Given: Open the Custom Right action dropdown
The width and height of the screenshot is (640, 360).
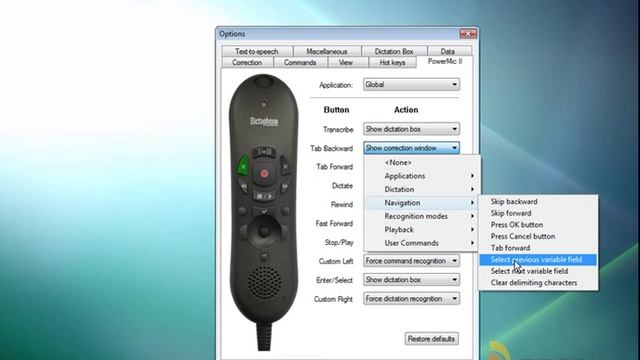Looking at the screenshot, I should tap(411, 299).
